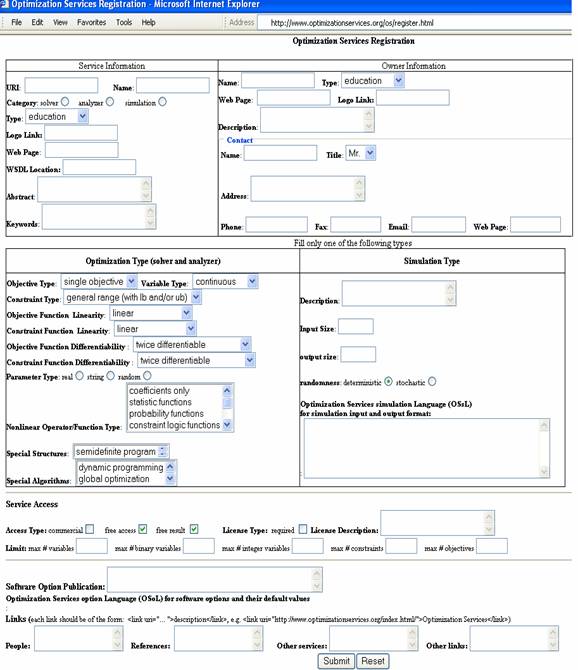Click the owner Logo Link field
This screenshot has height=670, width=578.
point(413,98)
